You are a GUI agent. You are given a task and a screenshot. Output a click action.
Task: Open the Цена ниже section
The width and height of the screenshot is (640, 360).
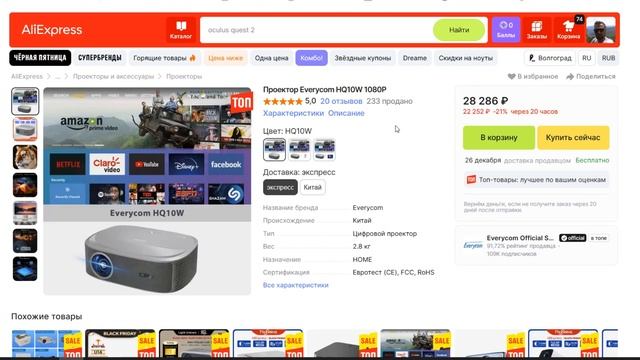click(225, 58)
